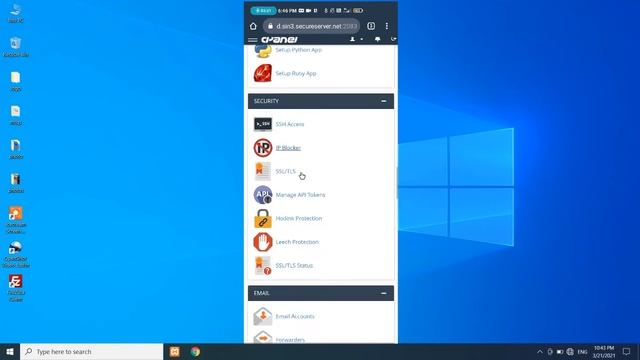Open the Forwarders link

click(x=290, y=340)
